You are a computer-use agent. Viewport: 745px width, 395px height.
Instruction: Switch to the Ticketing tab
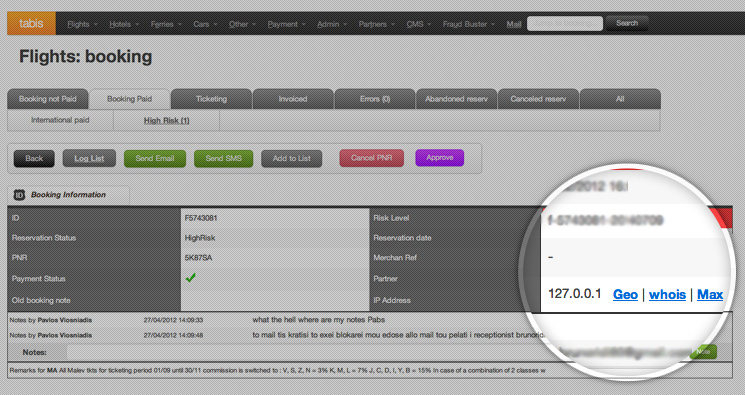coord(211,99)
